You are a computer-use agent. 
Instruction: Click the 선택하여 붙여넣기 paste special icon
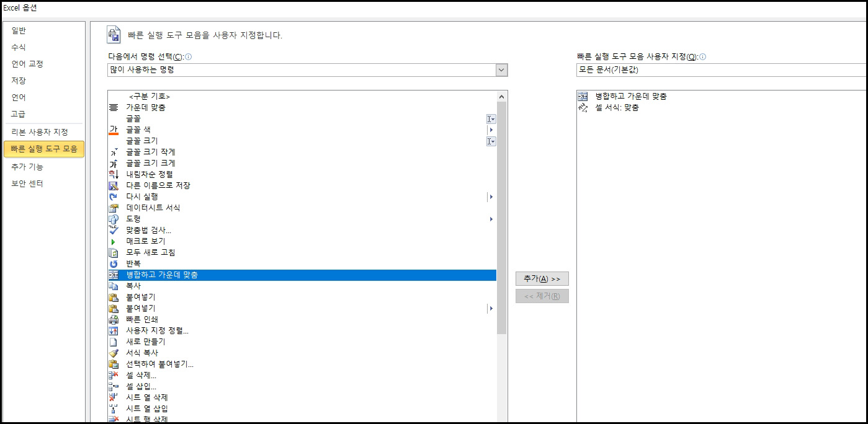114,364
